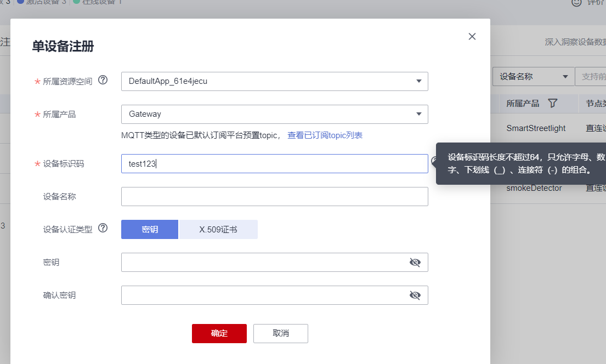Click the empty 设备名称 input field
The height and width of the screenshot is (364, 606).
(274, 196)
